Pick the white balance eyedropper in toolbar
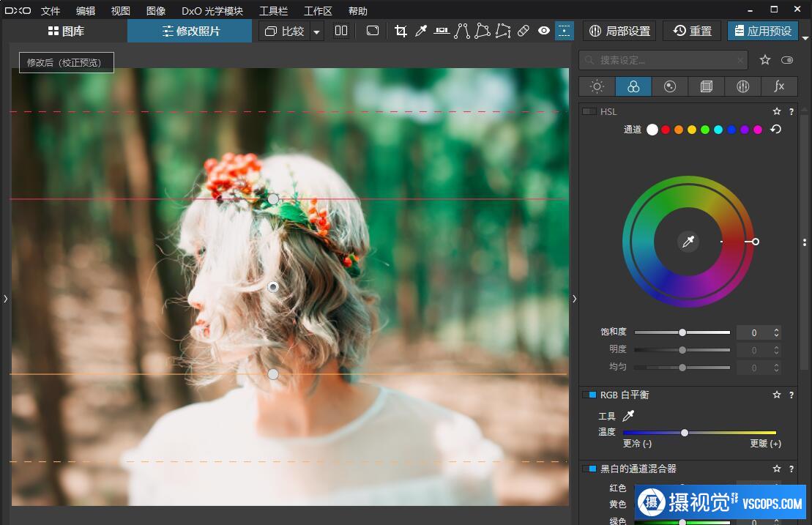The height and width of the screenshot is (525, 812). [x=421, y=31]
